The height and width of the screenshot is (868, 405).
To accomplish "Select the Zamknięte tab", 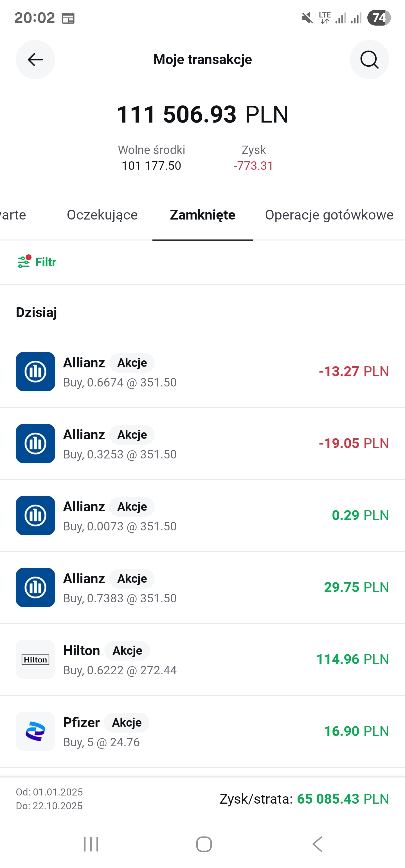I will coord(202,215).
